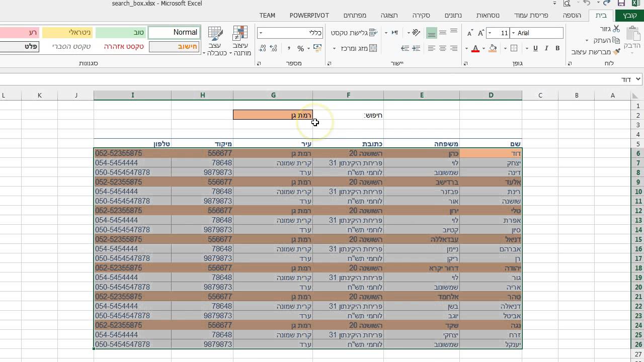Open the font size 11 dropdown
644x362 pixels.
point(491,33)
